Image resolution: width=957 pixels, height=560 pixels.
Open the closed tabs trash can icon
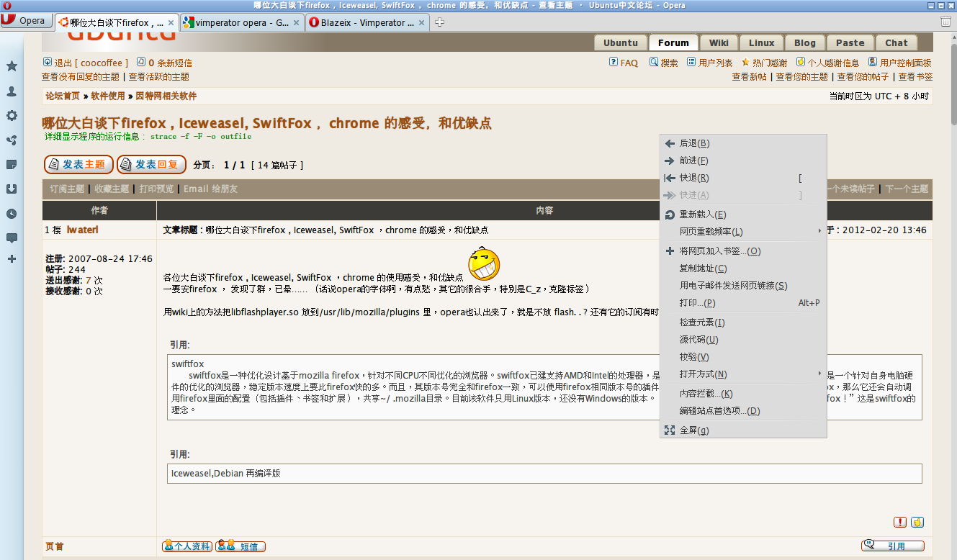[945, 22]
